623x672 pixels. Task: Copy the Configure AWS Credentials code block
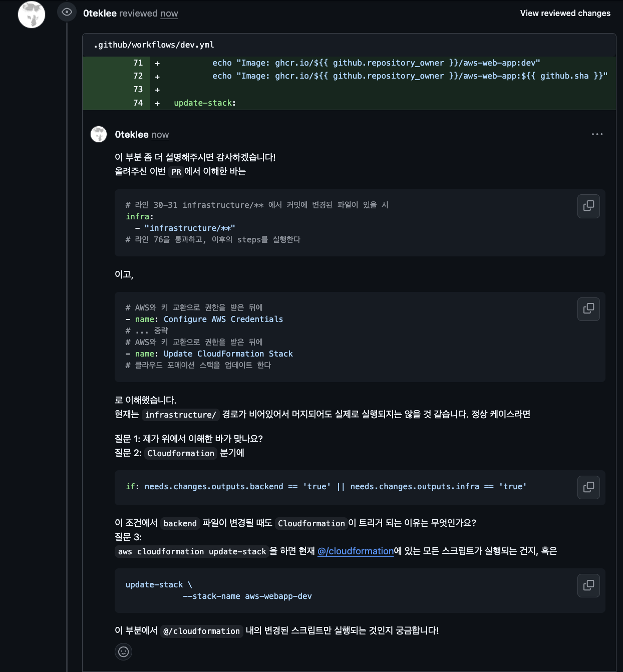(588, 309)
